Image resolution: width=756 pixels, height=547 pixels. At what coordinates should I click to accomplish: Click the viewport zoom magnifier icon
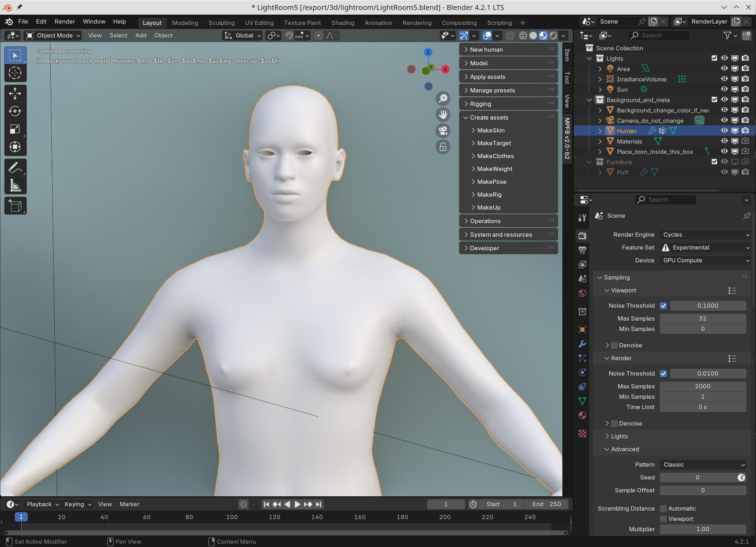(x=443, y=98)
